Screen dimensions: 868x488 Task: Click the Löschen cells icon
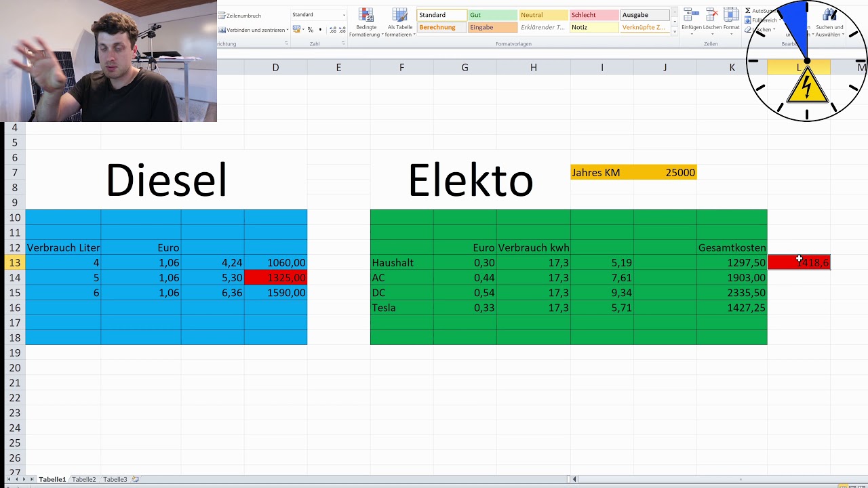(711, 14)
